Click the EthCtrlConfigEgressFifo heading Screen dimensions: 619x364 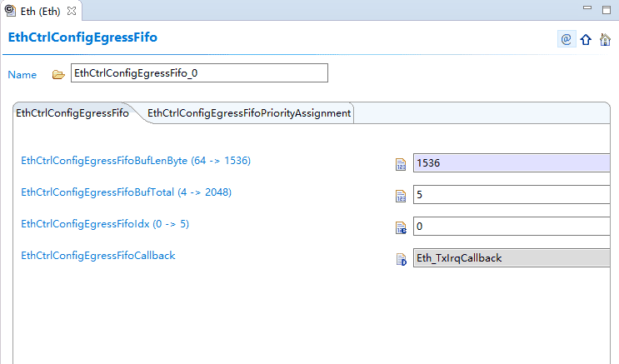click(82, 37)
